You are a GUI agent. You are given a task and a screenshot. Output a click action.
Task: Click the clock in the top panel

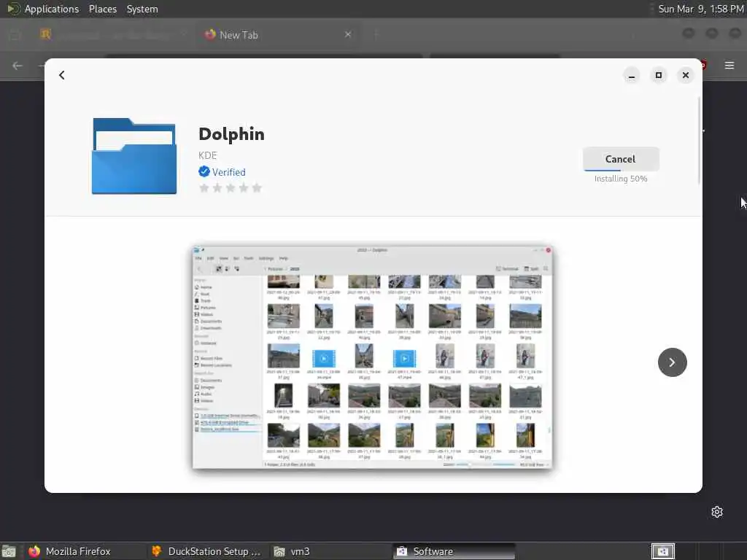click(700, 9)
